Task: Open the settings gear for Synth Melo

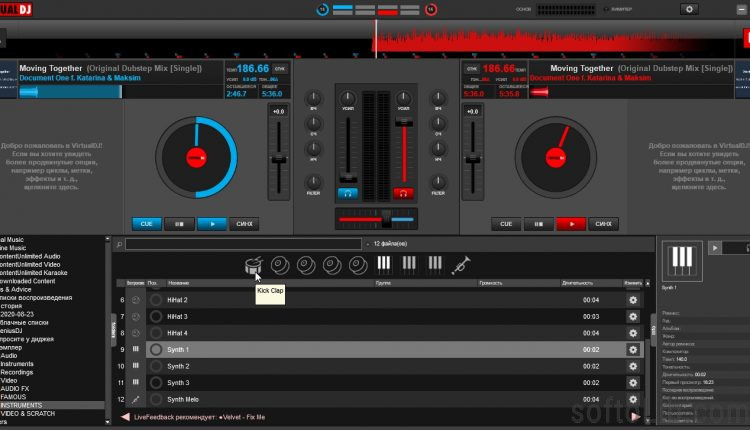Action: (633, 399)
